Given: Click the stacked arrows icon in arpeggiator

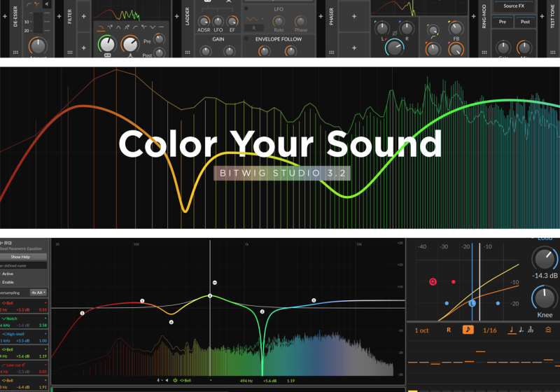Looking at the screenshot, I should coord(549,330).
